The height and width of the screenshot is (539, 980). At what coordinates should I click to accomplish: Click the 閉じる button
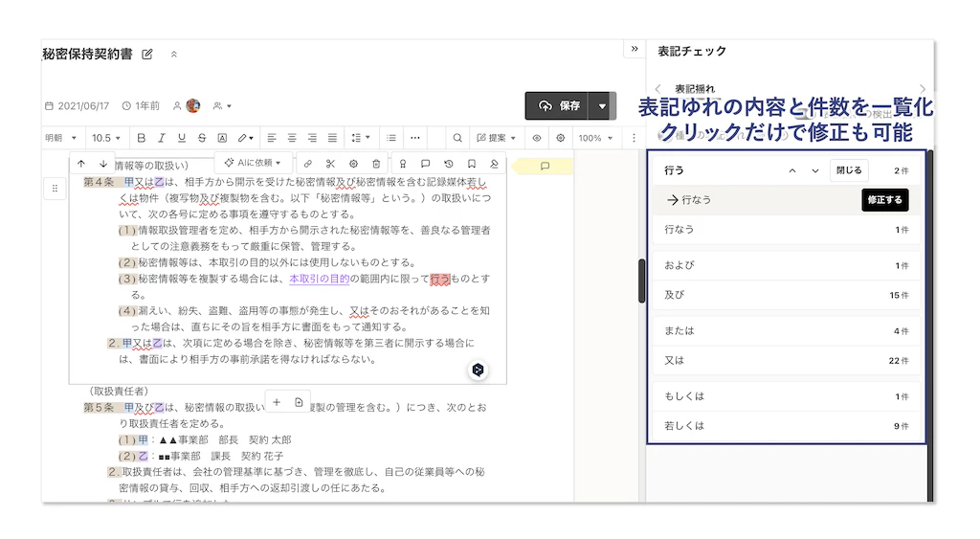point(848,170)
